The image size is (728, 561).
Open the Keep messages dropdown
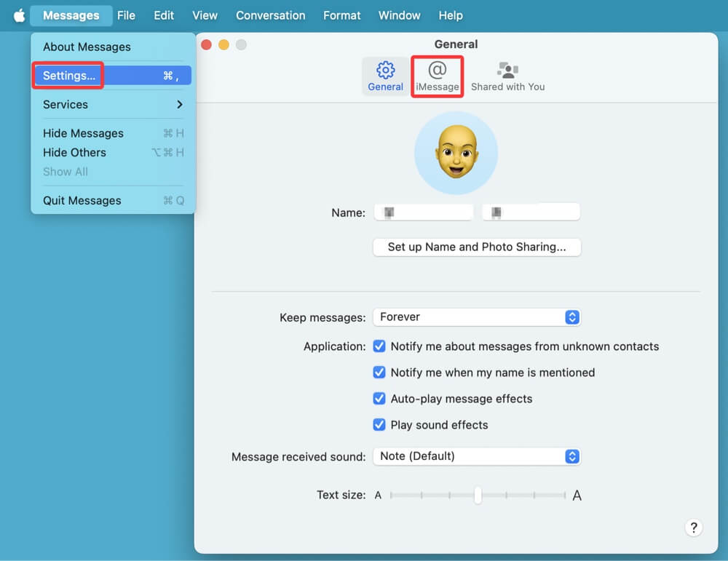(477, 317)
